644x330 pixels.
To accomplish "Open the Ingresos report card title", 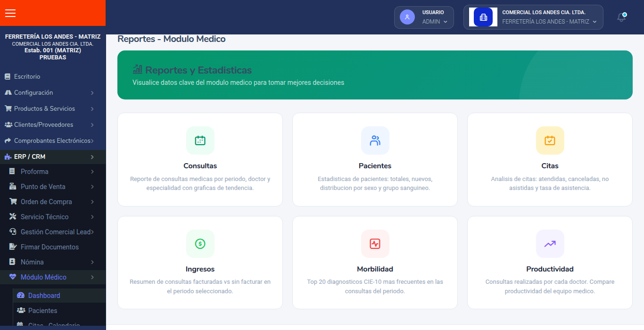I will [x=200, y=269].
